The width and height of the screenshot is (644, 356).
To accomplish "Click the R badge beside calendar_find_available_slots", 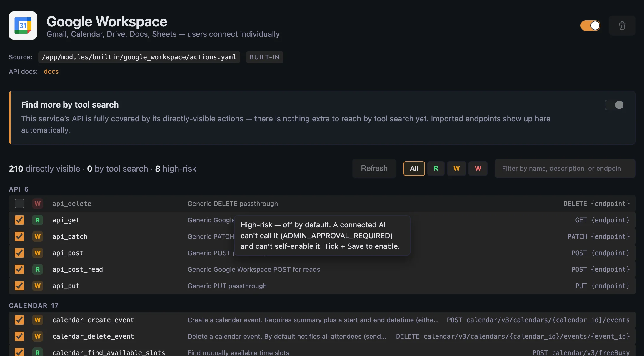I will tap(38, 352).
